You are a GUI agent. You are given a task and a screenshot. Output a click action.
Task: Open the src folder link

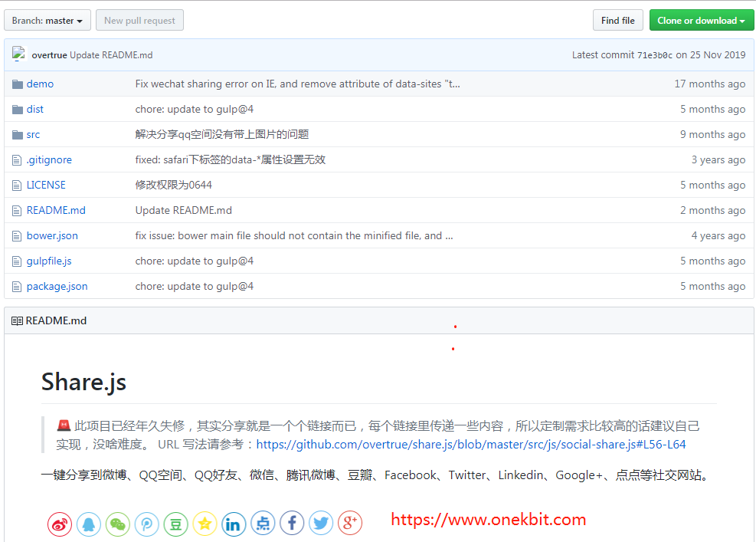tap(34, 134)
